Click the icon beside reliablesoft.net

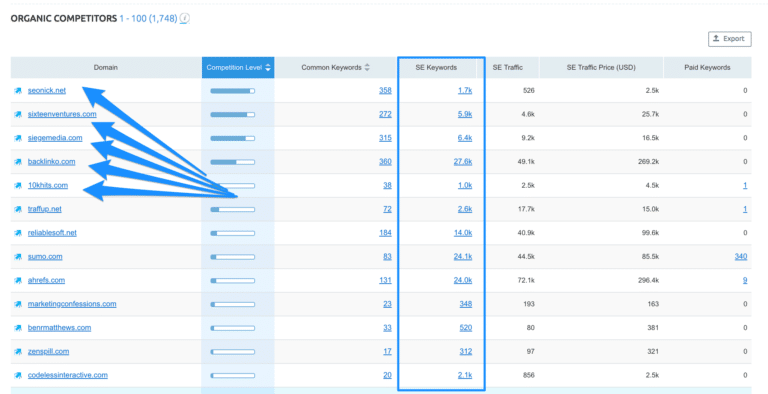pos(18,233)
